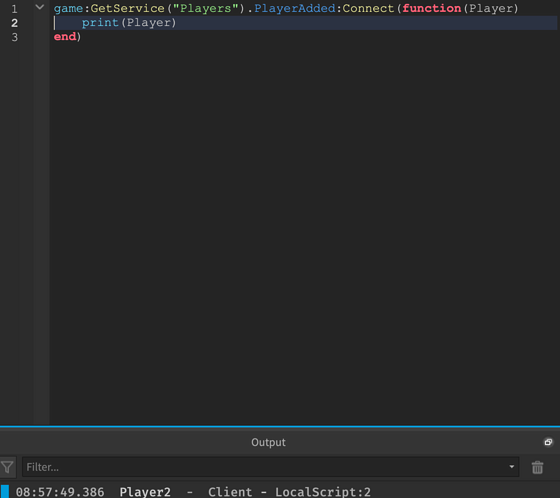
Task: Click line number 1 in the gutter
Action: pos(14,9)
